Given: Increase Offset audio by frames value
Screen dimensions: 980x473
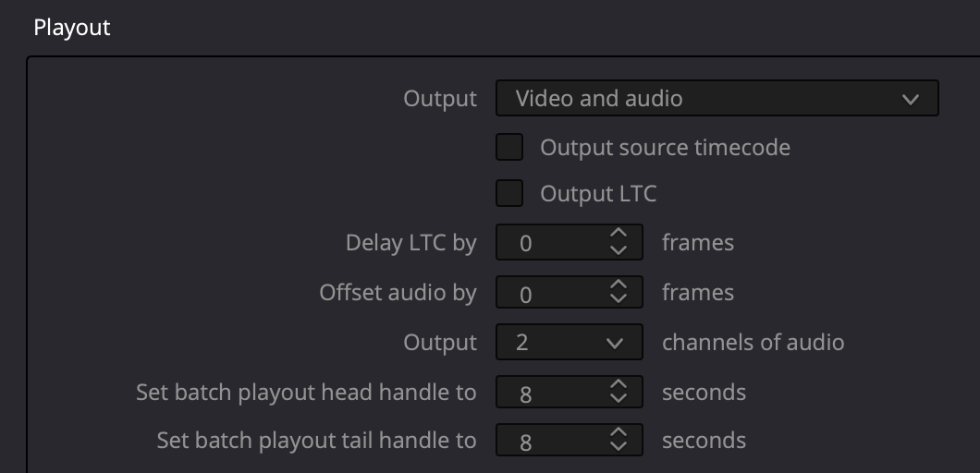Looking at the screenshot, I should tap(619, 284).
